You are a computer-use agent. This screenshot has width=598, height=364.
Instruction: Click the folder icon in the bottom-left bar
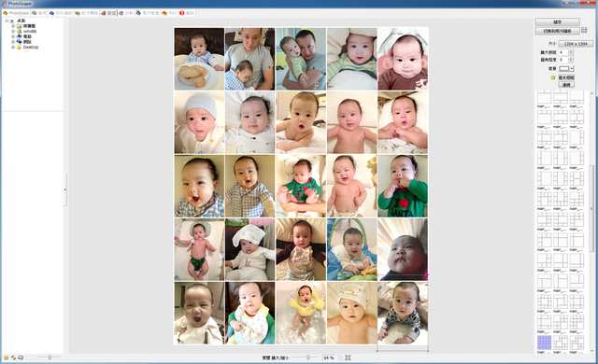(21, 357)
